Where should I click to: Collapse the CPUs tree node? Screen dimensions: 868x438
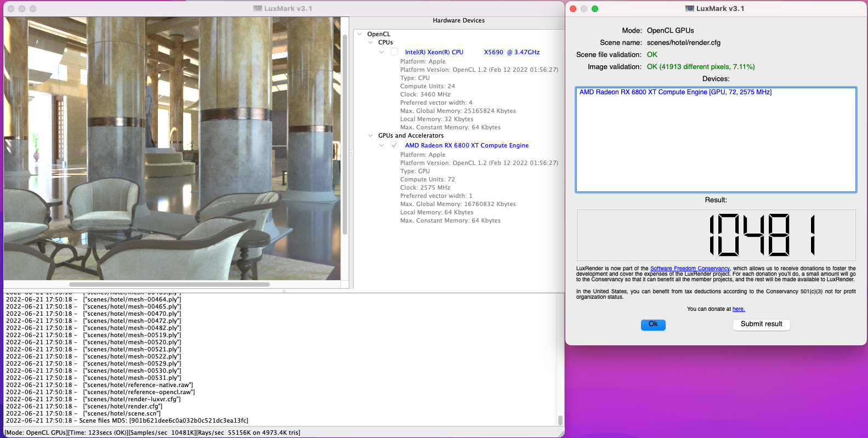pyautogui.click(x=371, y=42)
